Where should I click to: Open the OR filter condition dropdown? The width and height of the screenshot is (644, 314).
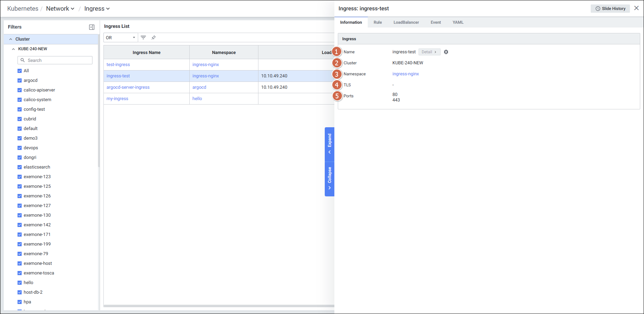pyautogui.click(x=121, y=37)
